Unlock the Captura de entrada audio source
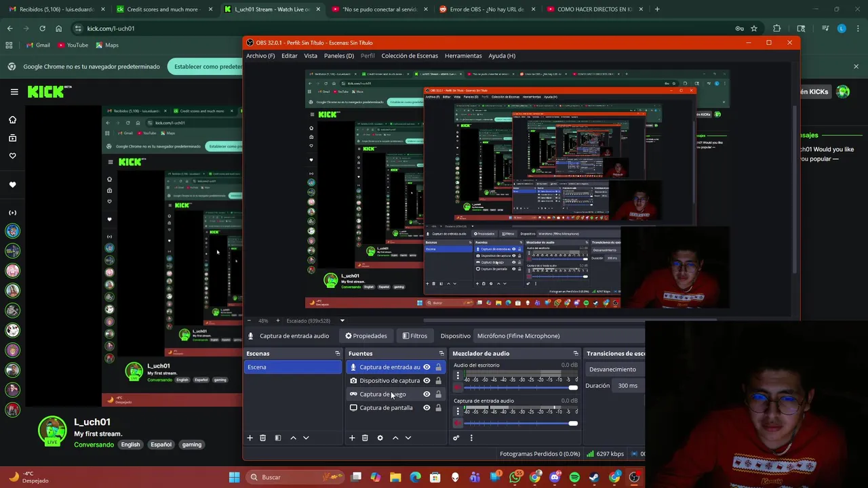This screenshot has width=868, height=488. 438,367
